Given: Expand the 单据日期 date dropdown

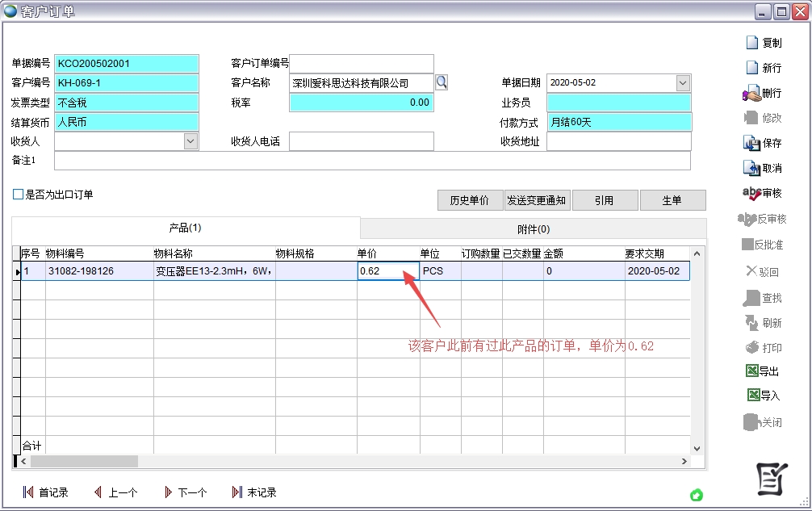Looking at the screenshot, I should tap(683, 82).
